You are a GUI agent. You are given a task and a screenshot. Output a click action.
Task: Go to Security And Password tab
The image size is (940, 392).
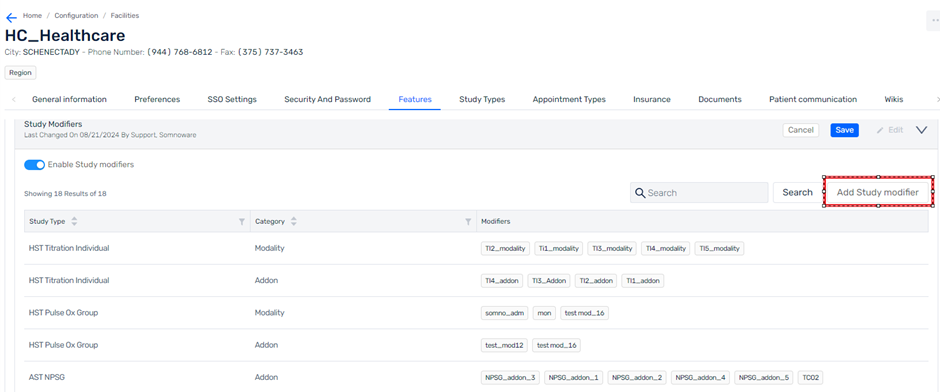click(x=327, y=99)
